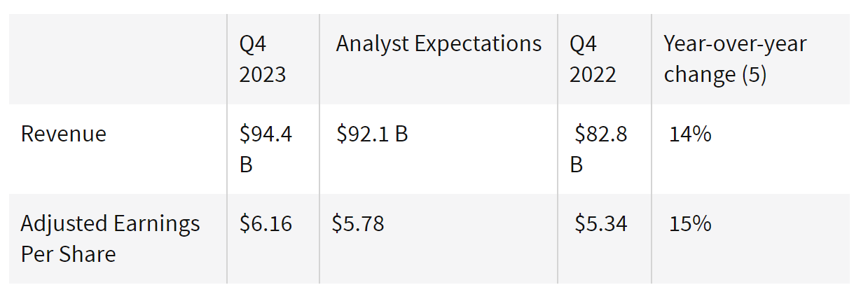
Task: Select the Revenue row label
Action: (x=64, y=134)
